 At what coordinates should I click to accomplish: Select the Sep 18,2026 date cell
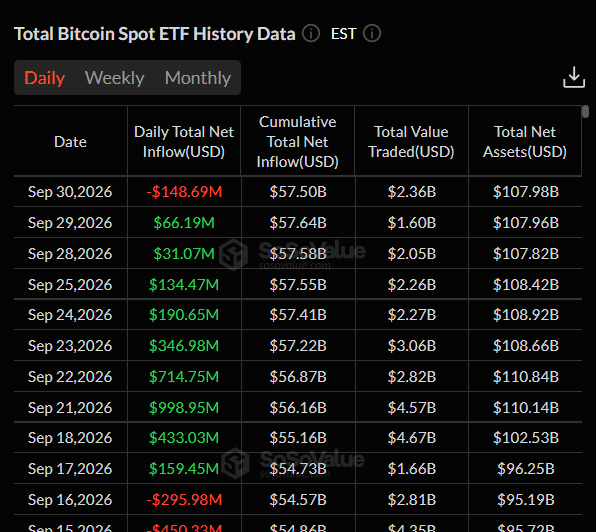tap(70, 438)
